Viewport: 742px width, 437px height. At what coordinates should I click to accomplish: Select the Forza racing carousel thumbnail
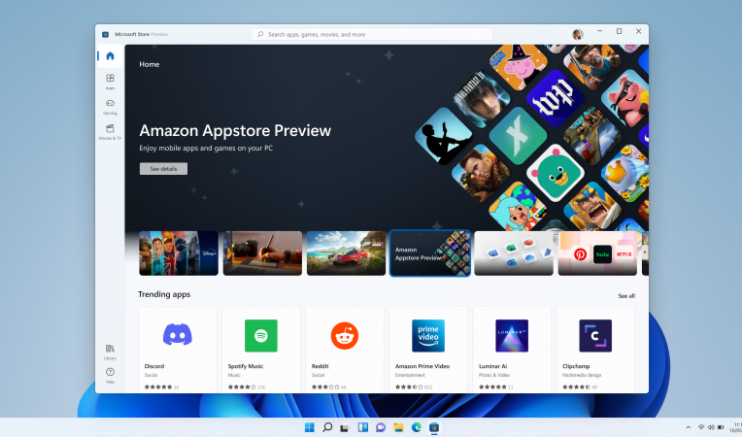(346, 253)
